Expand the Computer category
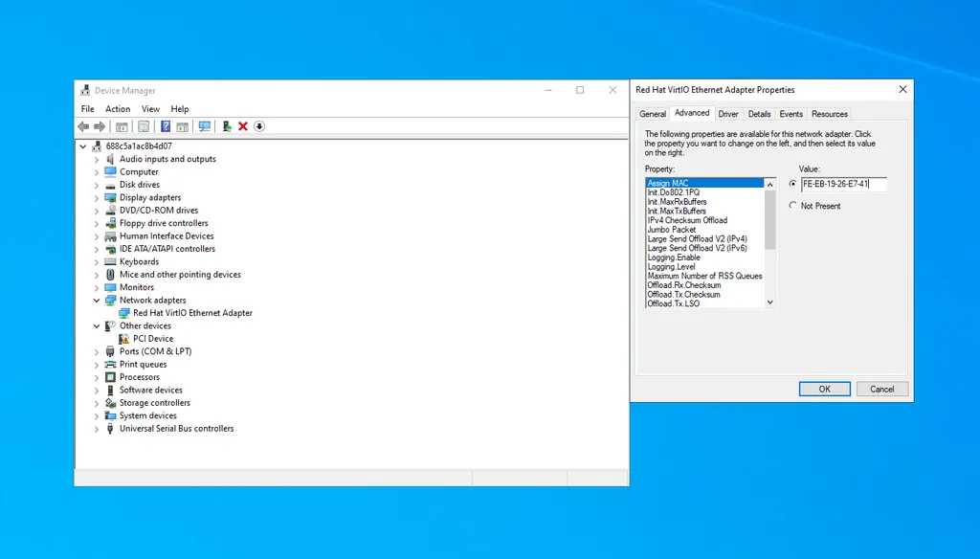Screen dimensions: 980x559 coord(97,172)
